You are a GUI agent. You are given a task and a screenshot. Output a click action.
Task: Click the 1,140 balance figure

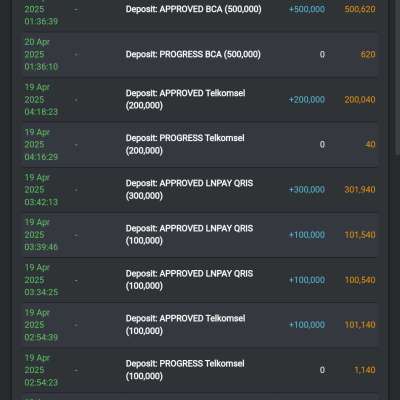click(x=365, y=370)
